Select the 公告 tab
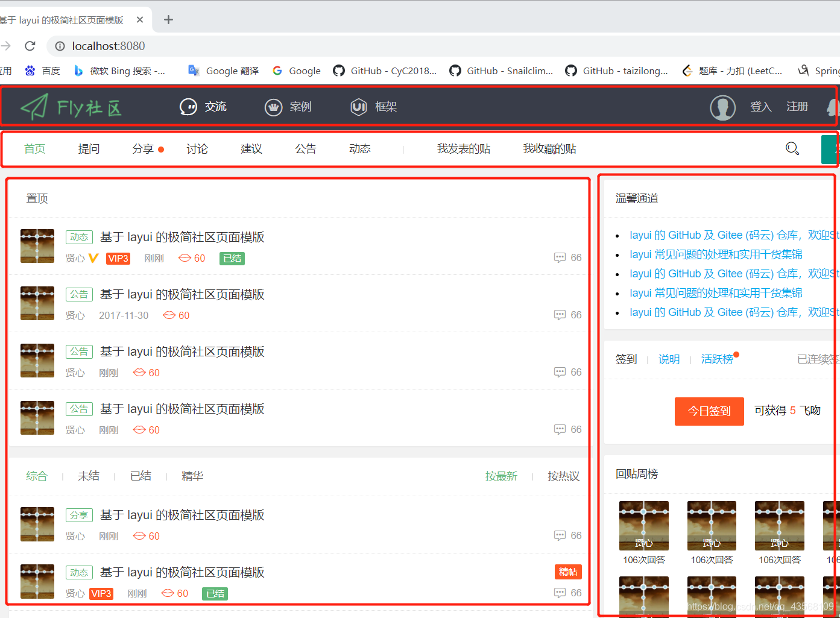Screen dimensions: 840x618 pyautogui.click(x=306, y=149)
